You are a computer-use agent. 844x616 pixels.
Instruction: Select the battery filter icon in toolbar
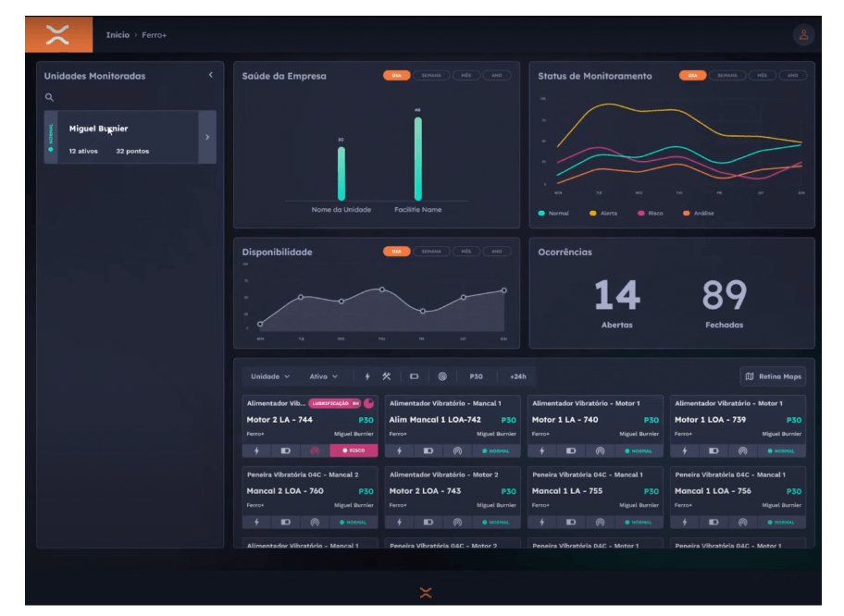[x=415, y=376]
